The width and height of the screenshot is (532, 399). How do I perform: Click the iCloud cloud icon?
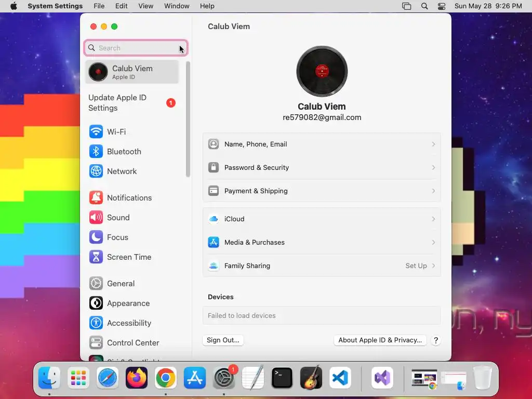coord(214,219)
